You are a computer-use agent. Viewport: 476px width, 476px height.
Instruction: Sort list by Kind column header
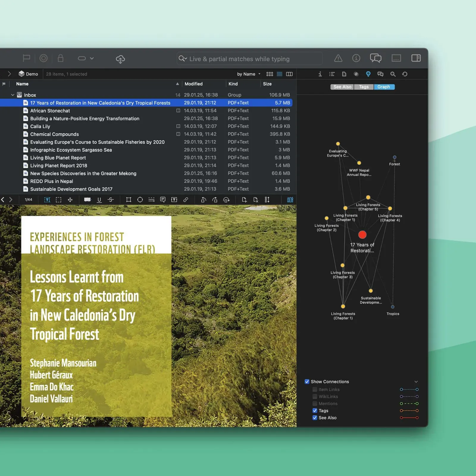tap(243, 84)
